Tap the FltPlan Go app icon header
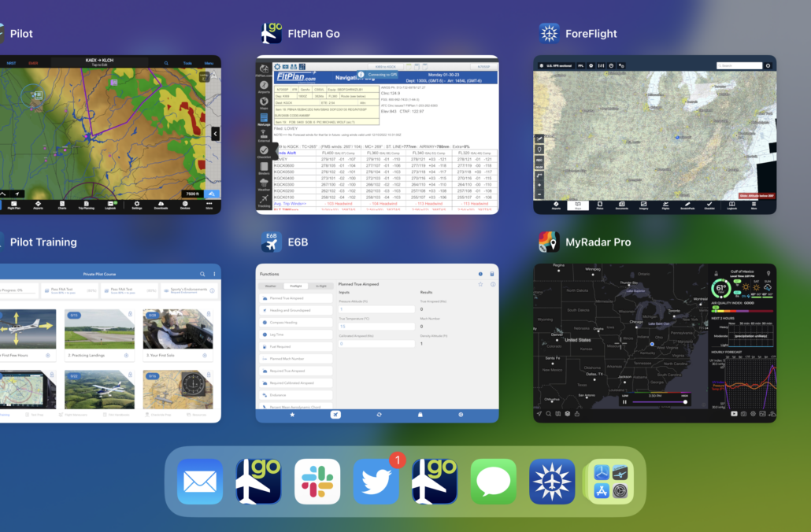 point(271,34)
